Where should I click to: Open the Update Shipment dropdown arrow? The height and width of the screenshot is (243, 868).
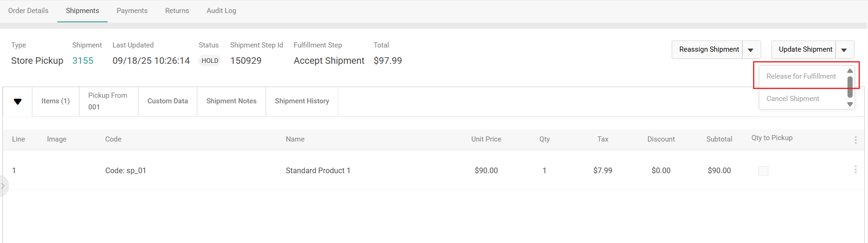[x=844, y=50]
